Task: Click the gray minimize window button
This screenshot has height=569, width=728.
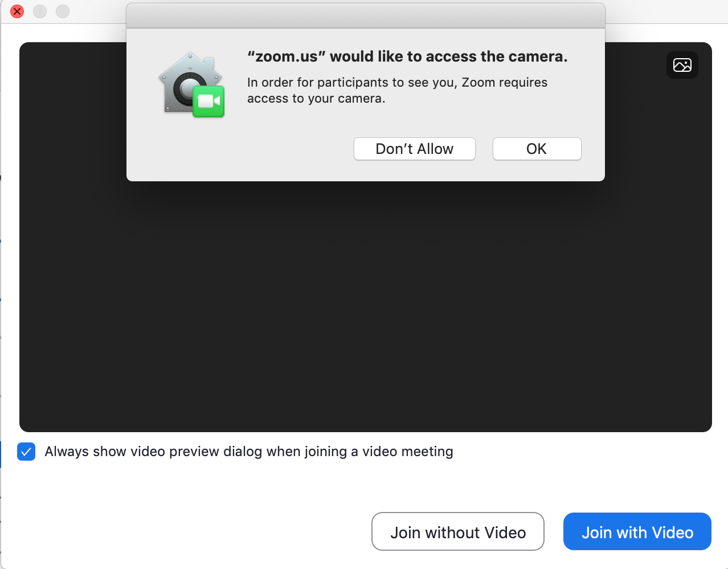Action: click(40, 11)
